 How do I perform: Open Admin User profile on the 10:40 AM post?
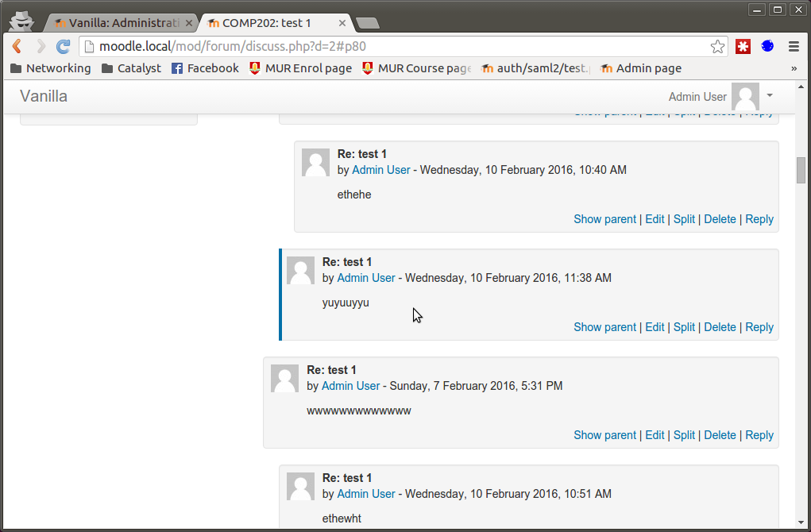[x=381, y=170]
